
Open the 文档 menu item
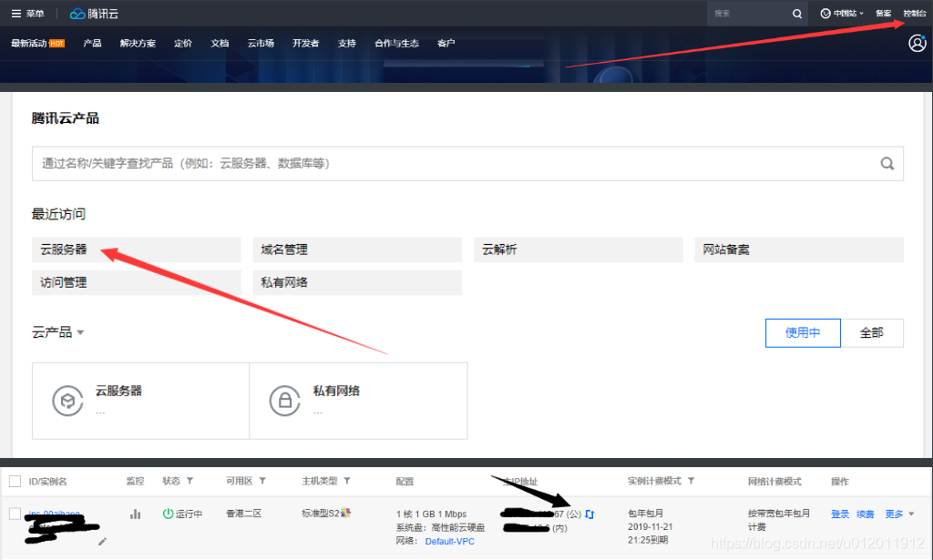coord(220,44)
